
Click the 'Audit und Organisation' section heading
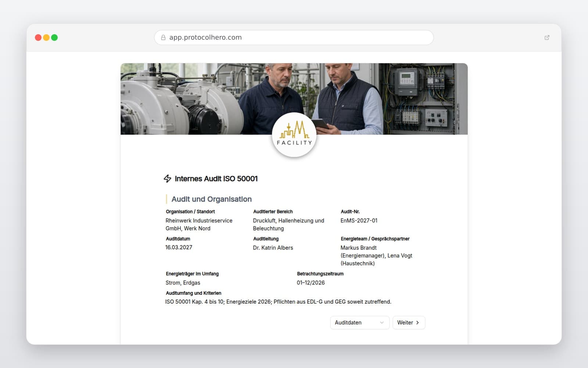211,199
